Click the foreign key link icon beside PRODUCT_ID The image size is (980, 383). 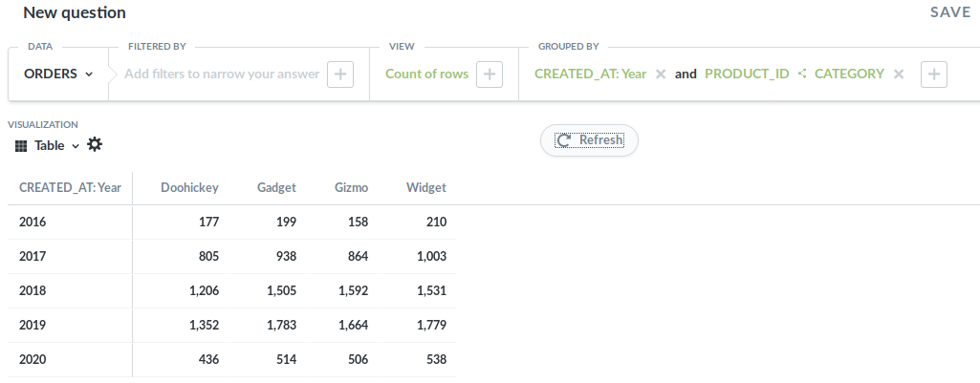point(802,74)
